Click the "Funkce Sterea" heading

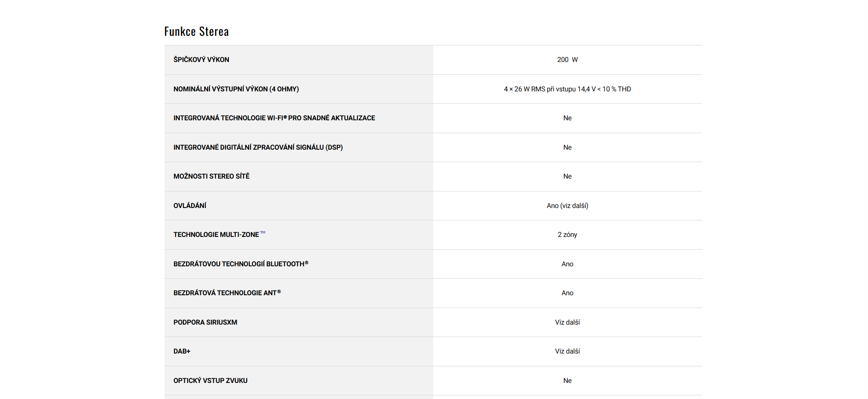tap(196, 31)
